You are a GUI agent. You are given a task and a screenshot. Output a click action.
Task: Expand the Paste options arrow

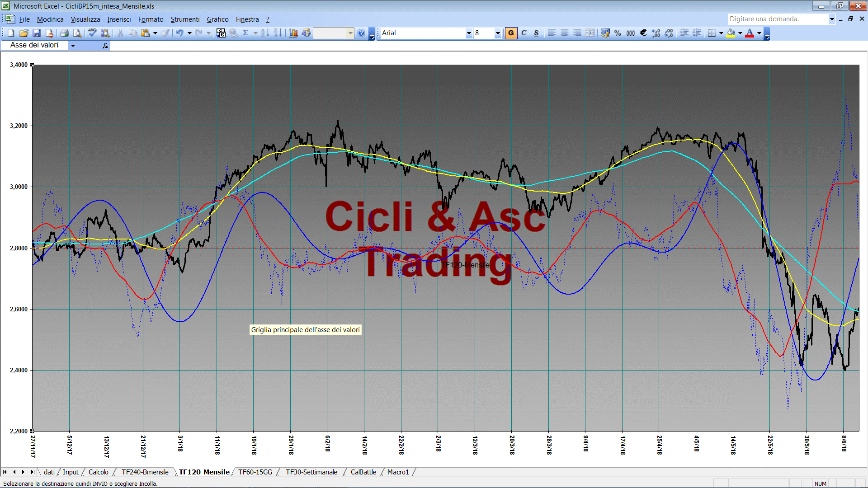[155, 33]
